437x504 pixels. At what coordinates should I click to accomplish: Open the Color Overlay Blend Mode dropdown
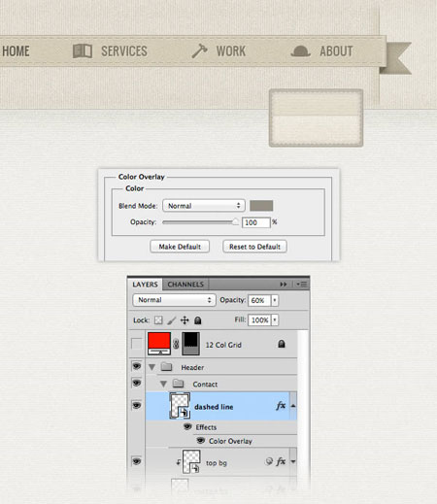204,206
